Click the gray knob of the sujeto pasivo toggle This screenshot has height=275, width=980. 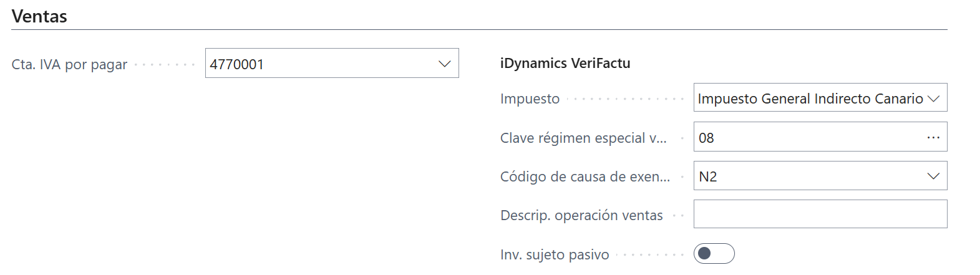[x=705, y=254]
